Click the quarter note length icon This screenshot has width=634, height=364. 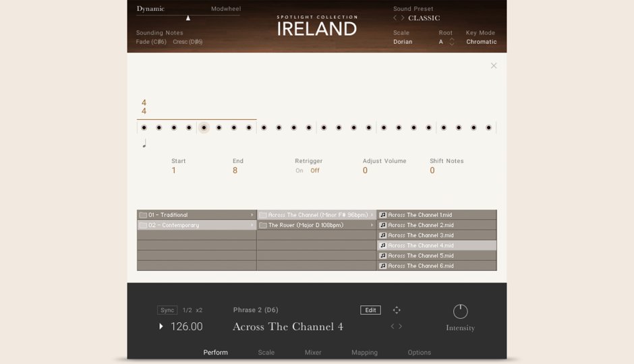tap(144, 144)
